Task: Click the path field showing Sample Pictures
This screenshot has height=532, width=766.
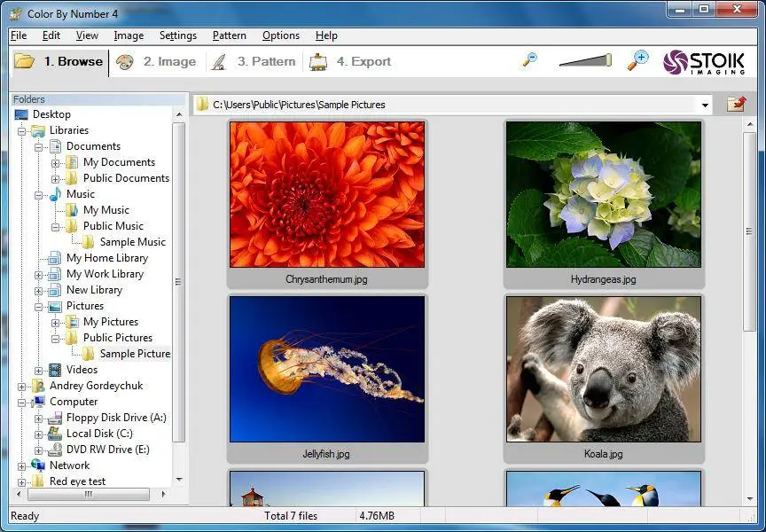Action: click(452, 105)
